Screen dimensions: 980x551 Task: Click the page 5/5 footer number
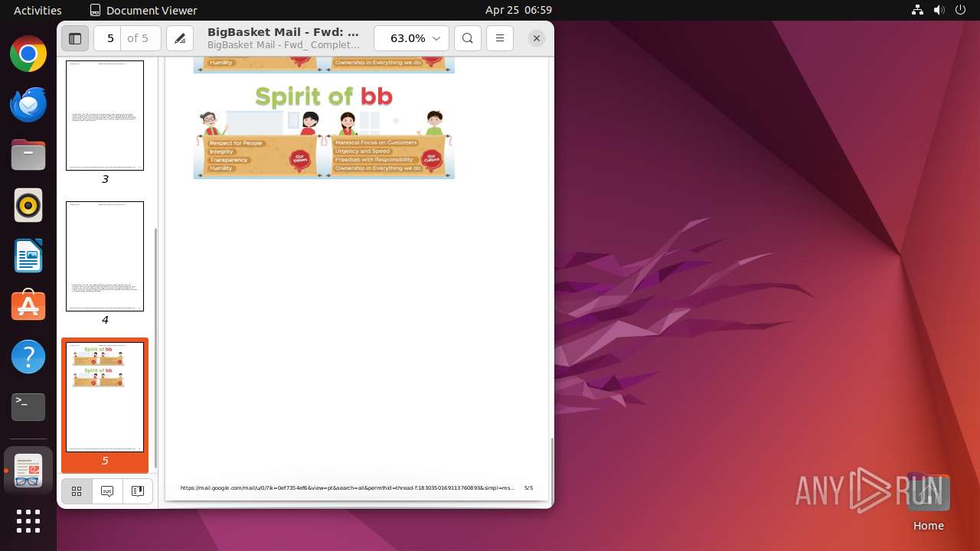(528, 487)
